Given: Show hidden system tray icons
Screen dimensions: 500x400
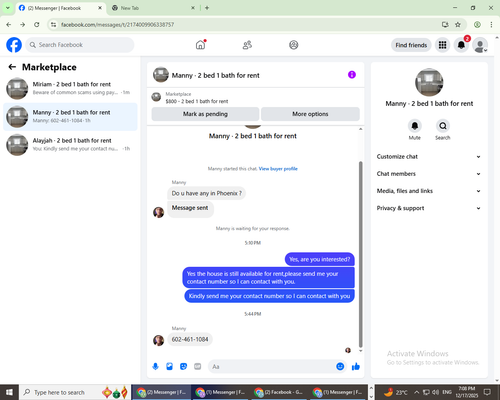Looking at the screenshot, I should point(417,392).
